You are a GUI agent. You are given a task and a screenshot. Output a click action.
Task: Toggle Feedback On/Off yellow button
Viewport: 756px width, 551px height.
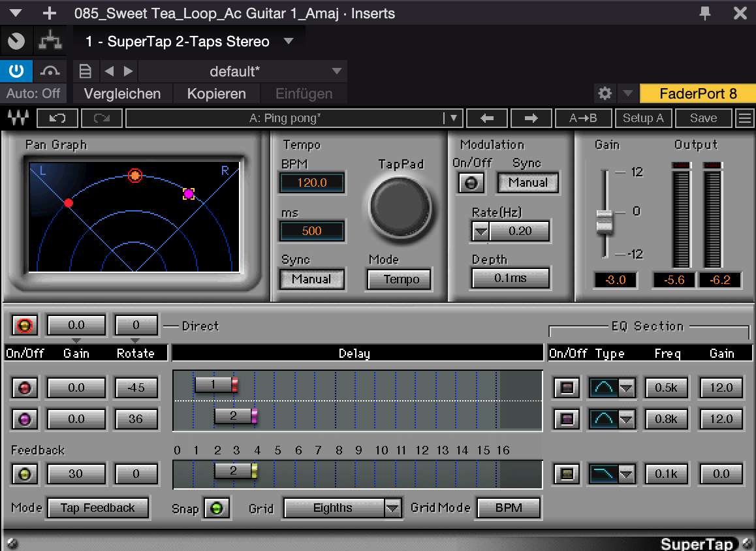[x=25, y=474]
